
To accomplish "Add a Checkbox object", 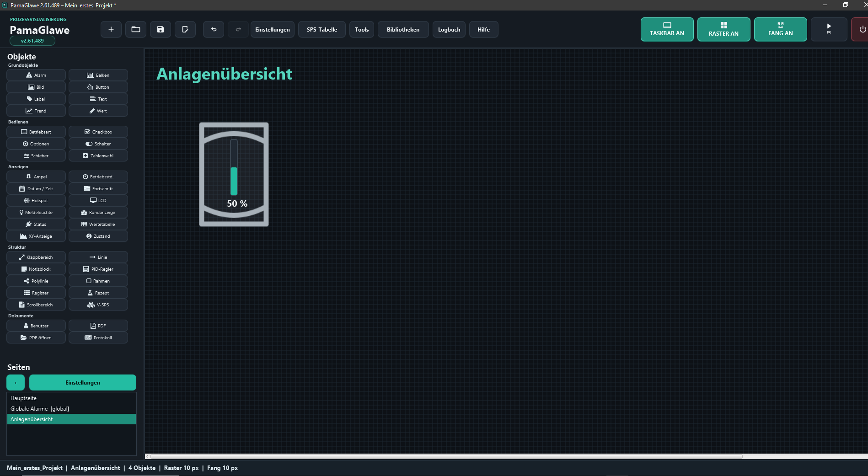I will [x=98, y=132].
